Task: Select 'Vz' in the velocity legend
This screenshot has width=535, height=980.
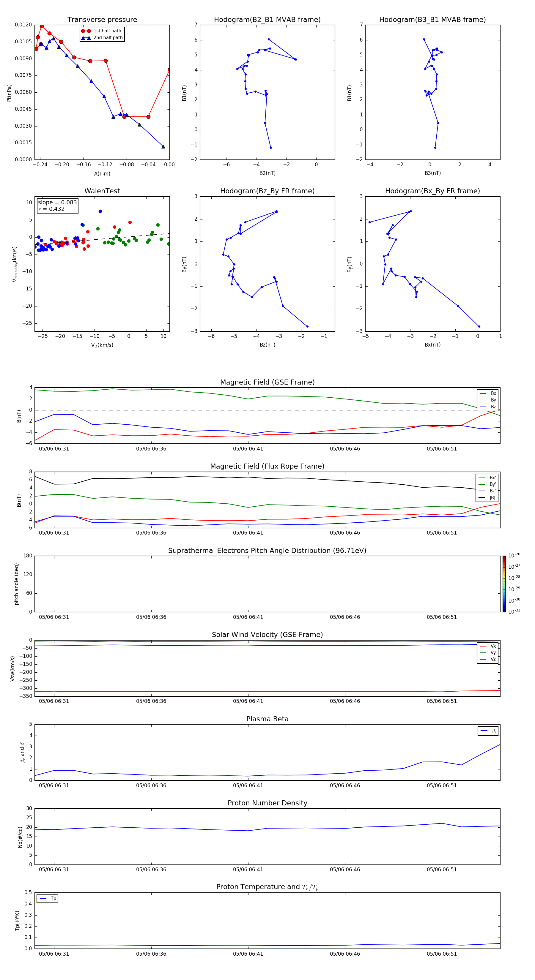Action: point(488,659)
